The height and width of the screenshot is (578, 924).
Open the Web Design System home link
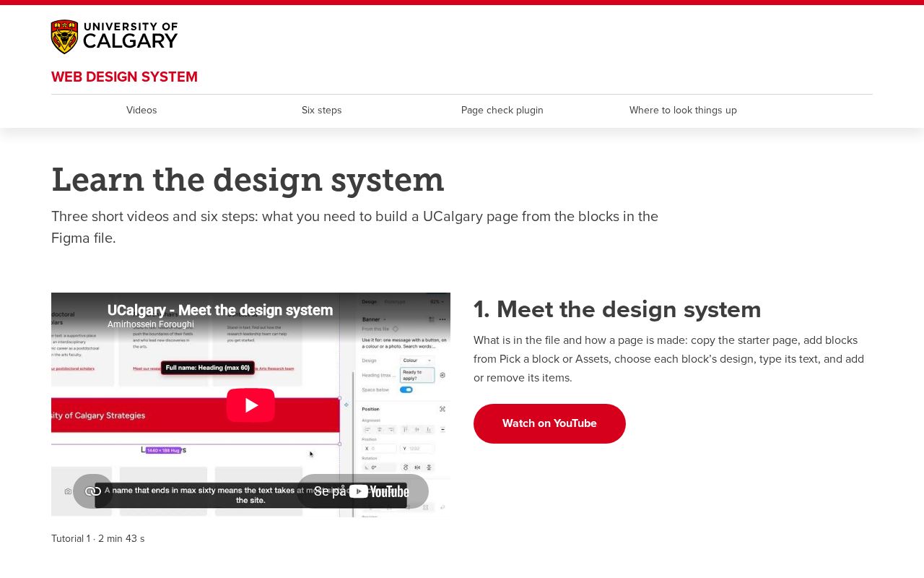(124, 77)
